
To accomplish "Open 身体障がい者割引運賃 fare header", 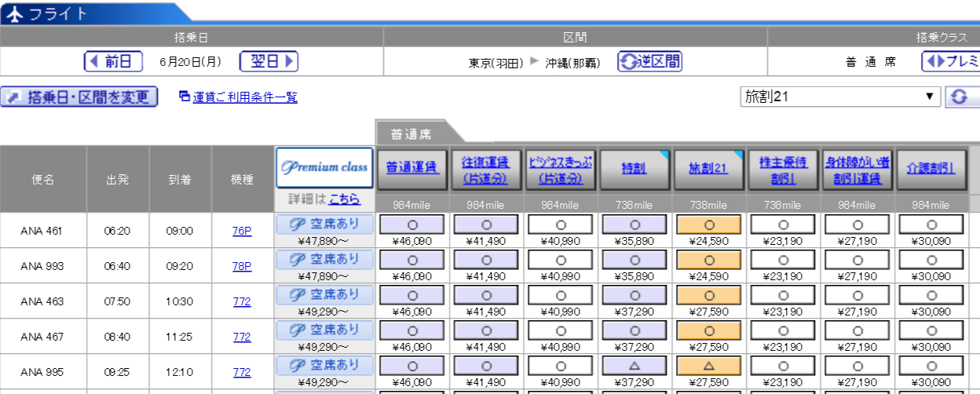I will click(x=856, y=169).
